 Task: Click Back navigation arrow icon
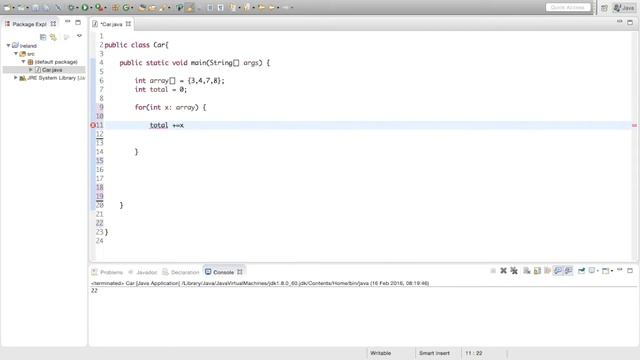pyautogui.click(x=271, y=7)
